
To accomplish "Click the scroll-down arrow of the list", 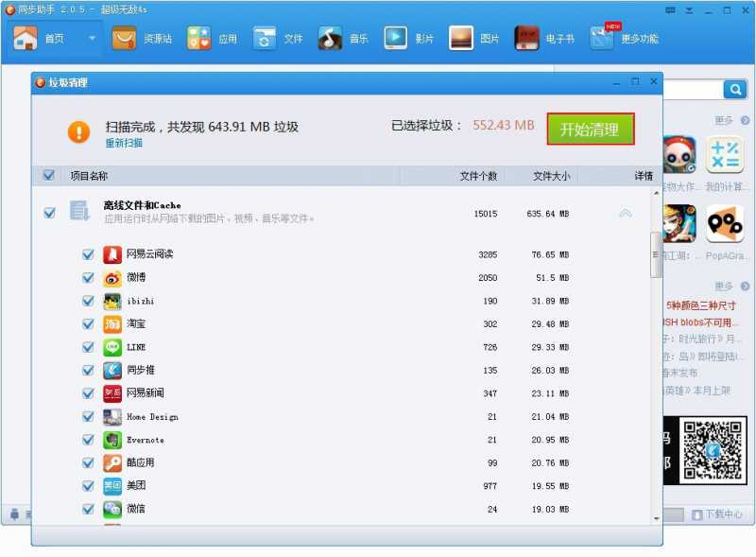I will click(656, 519).
